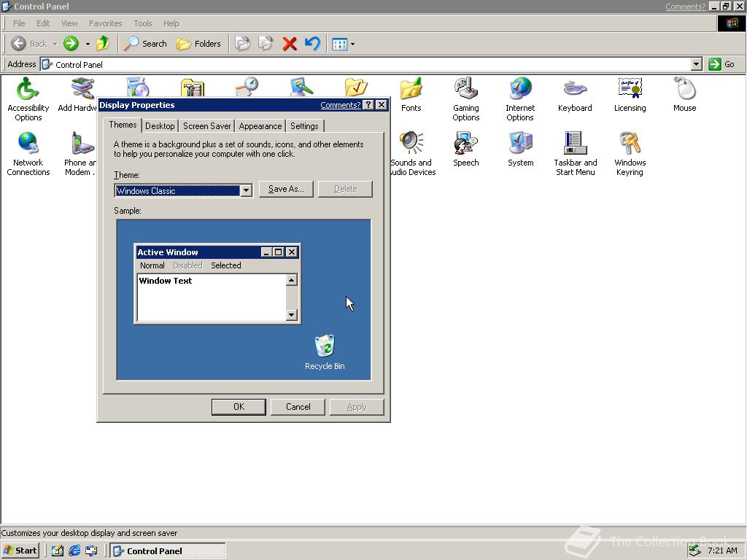Click the red Delete X toolbar icon

tap(289, 44)
